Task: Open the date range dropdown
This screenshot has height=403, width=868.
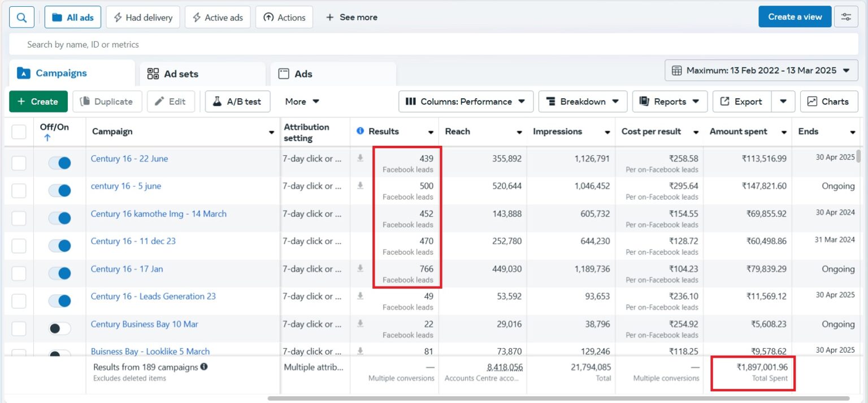Action: (761, 71)
